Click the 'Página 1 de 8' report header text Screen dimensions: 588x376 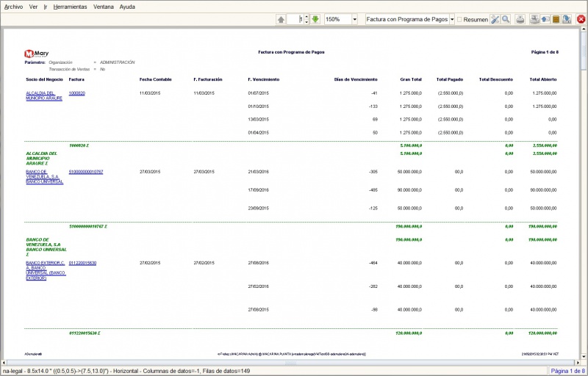click(x=545, y=52)
